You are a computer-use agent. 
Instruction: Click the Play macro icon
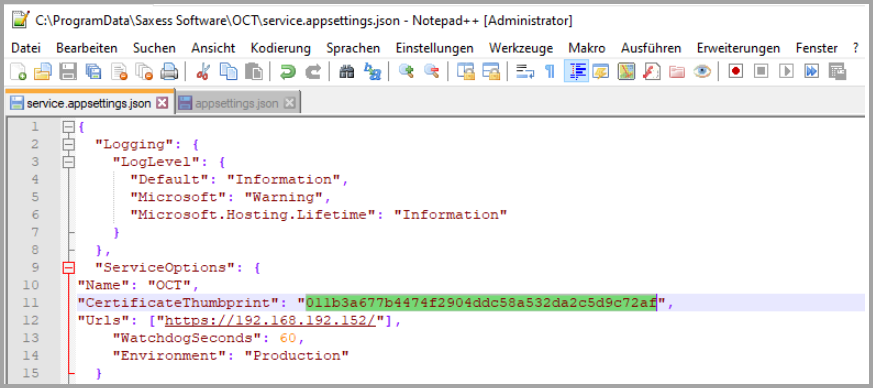(786, 72)
